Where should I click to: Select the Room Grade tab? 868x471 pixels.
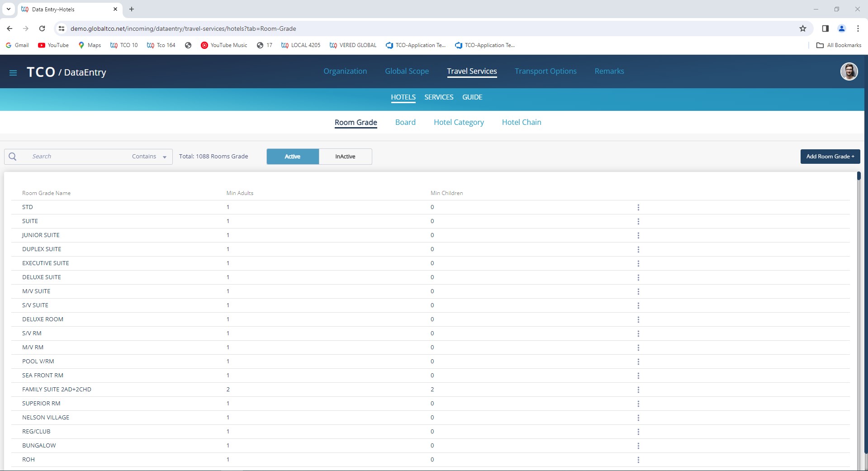click(x=356, y=122)
